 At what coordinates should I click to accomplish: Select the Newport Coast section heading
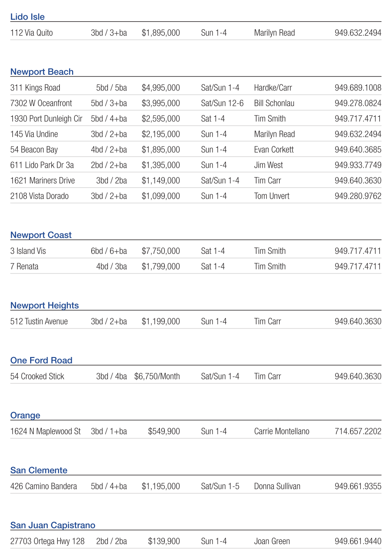(41, 235)
